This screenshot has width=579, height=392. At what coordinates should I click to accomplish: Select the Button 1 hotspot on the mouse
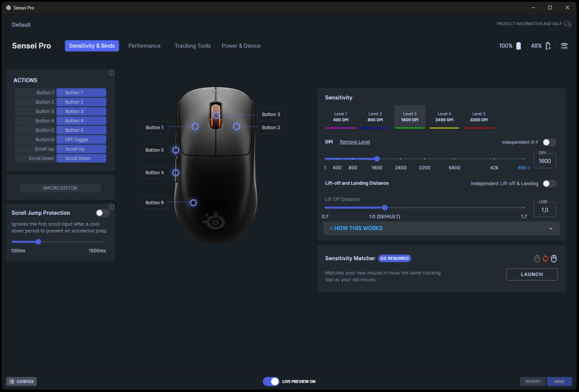click(196, 126)
